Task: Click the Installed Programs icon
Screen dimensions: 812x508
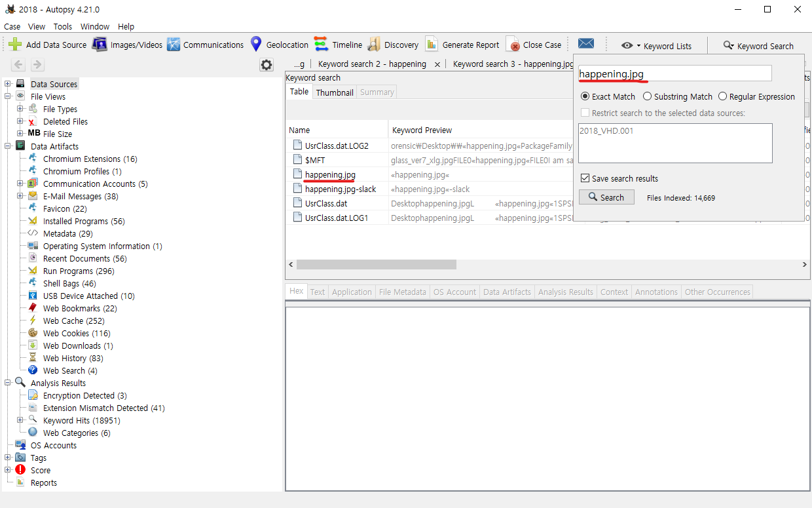Action: pos(32,221)
